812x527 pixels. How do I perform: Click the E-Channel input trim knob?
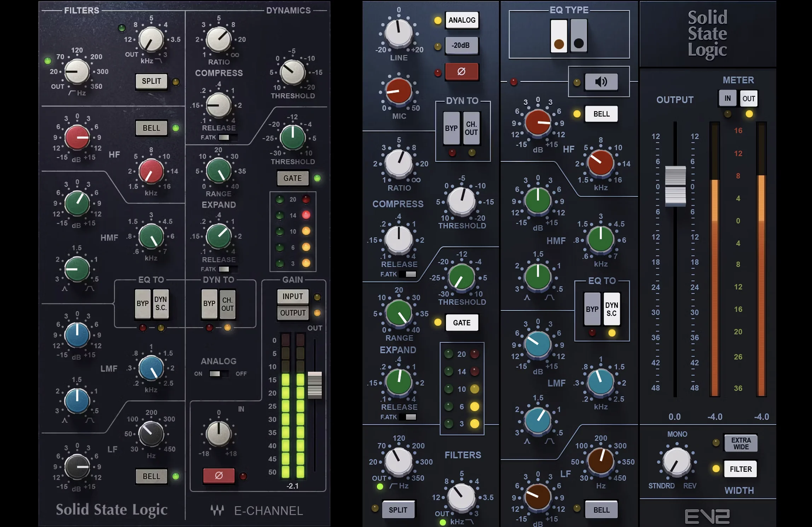219,434
